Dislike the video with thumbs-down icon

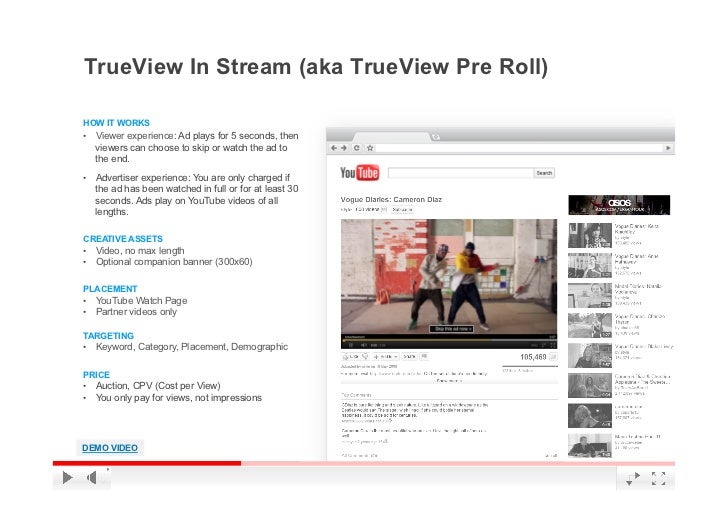(365, 357)
